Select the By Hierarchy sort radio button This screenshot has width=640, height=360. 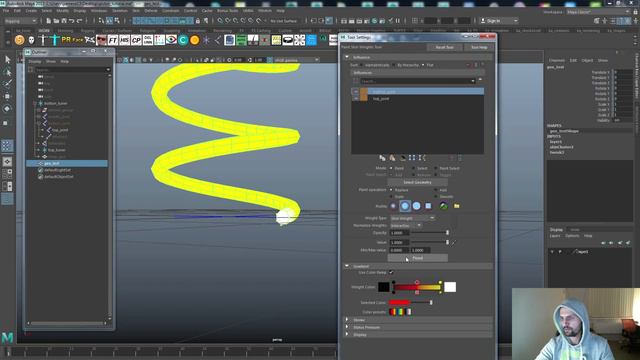(x=393, y=65)
